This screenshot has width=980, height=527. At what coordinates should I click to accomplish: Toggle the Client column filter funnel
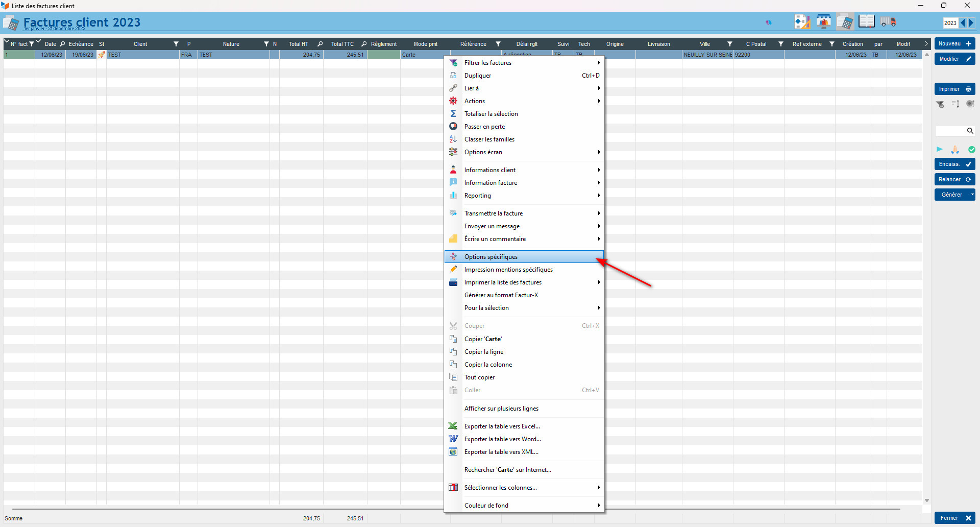pyautogui.click(x=176, y=44)
